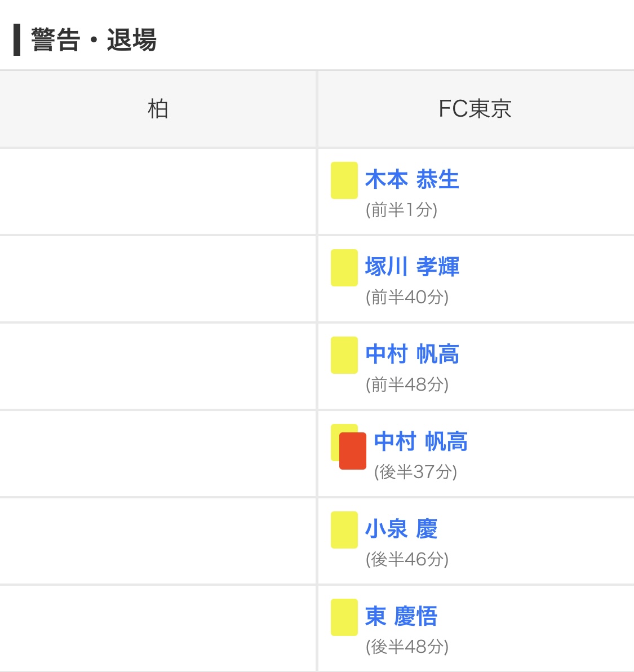The width and height of the screenshot is (634, 672).
Task: Open player link 東 慶悟
Action: [401, 616]
